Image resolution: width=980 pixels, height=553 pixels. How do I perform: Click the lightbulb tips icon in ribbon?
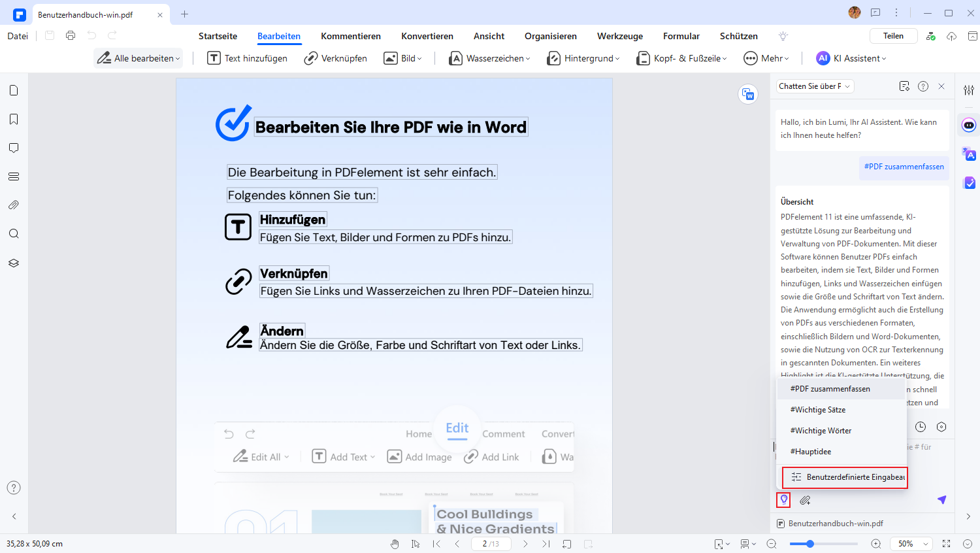pyautogui.click(x=783, y=36)
